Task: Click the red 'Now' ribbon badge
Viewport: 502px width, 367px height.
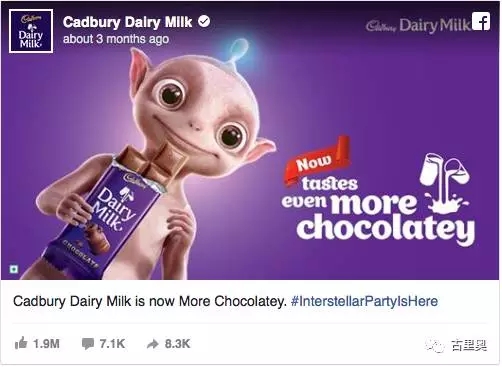Action: (x=317, y=161)
